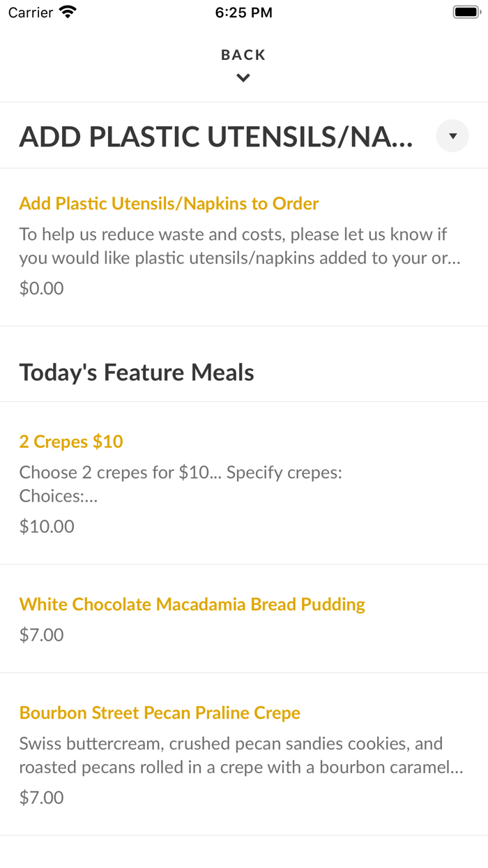Screen dimensions: 488x868
Task: Click the 6:25 PM clock
Action: coord(244,13)
